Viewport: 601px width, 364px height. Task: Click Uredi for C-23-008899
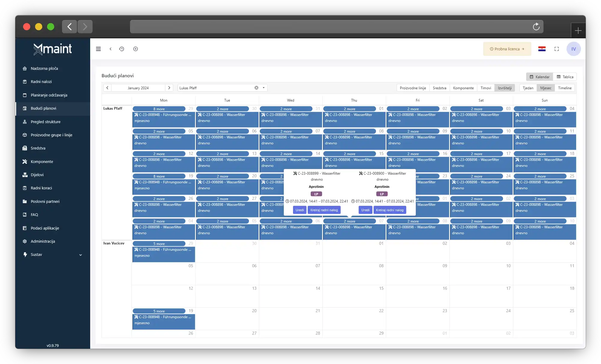click(x=300, y=210)
